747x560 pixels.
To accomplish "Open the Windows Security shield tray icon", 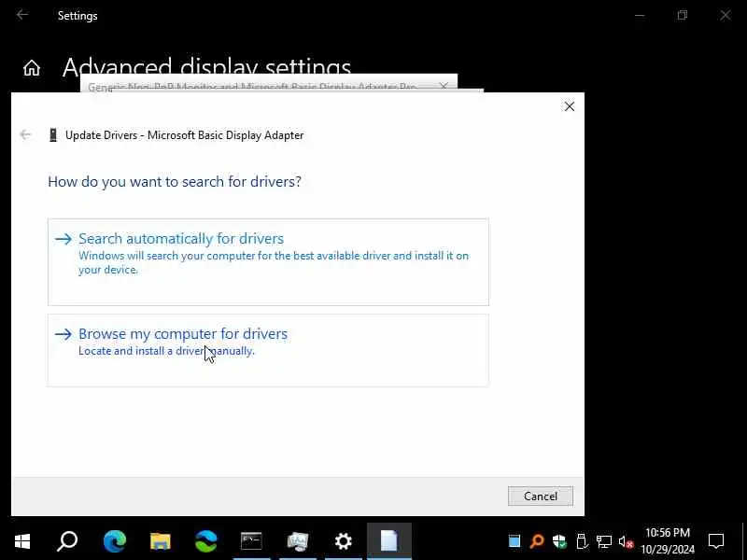I will tap(559, 541).
